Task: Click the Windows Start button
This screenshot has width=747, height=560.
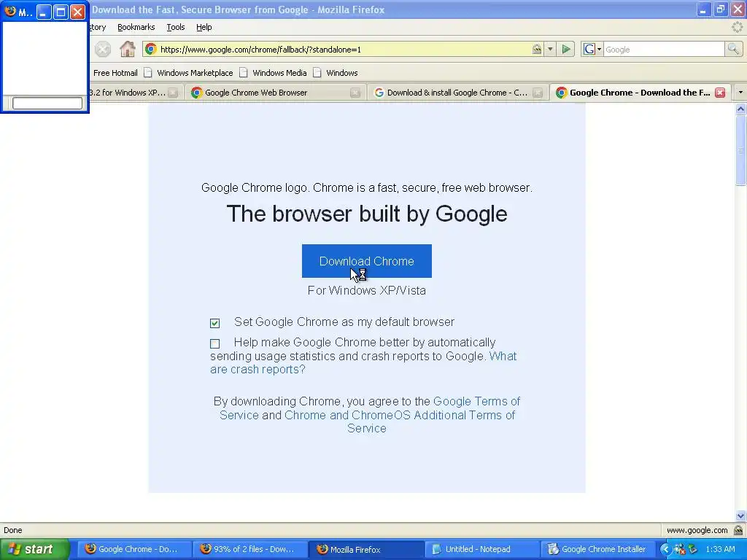Action: coord(34,549)
